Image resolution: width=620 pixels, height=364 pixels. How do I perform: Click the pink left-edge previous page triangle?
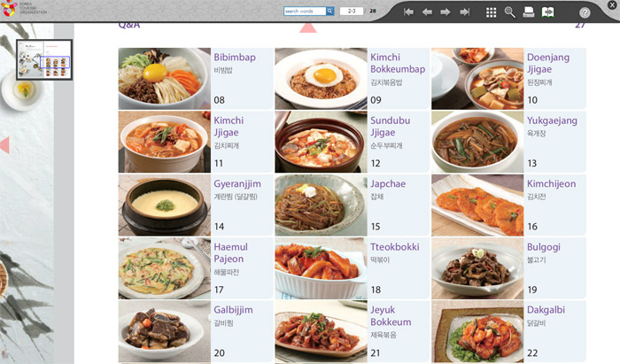point(4,144)
